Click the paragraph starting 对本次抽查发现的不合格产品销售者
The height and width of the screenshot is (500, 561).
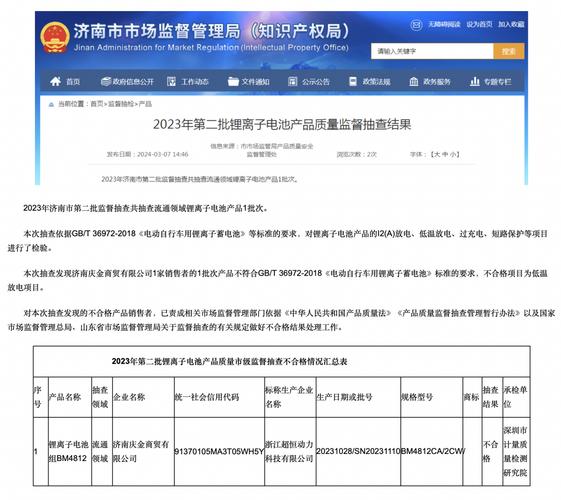pos(282,320)
